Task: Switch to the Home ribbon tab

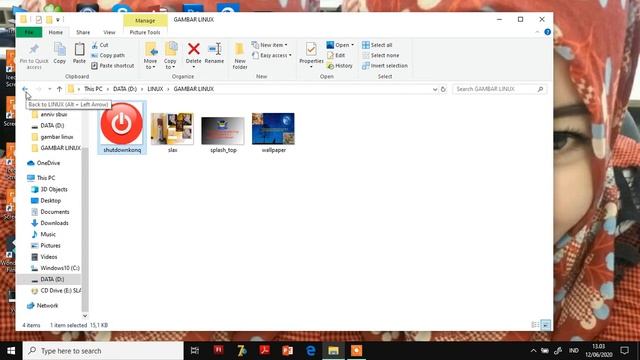Action: (56, 32)
